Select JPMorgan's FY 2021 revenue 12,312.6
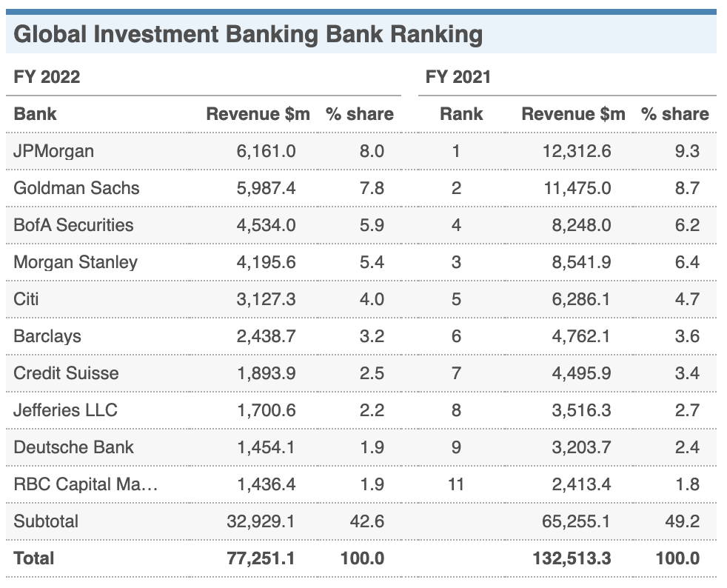Viewport: 727px width, 588px height. tap(577, 151)
